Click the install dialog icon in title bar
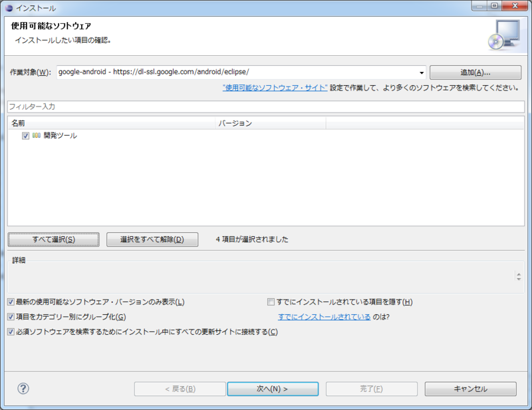The height and width of the screenshot is (410, 532). coord(10,7)
